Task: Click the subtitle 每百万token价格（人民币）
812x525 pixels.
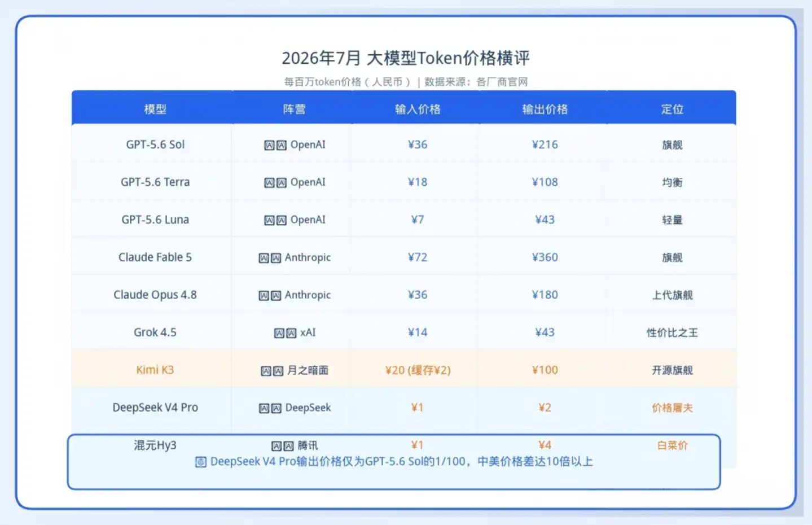Action: pos(347,82)
